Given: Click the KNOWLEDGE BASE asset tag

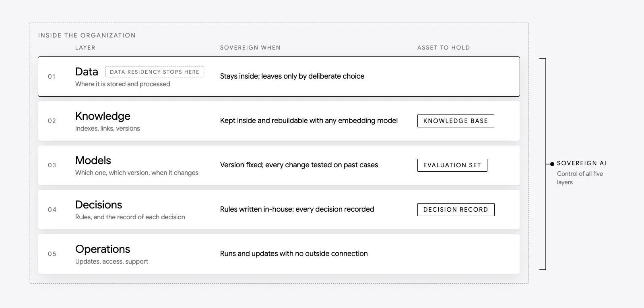Looking at the screenshot, I should tap(456, 121).
